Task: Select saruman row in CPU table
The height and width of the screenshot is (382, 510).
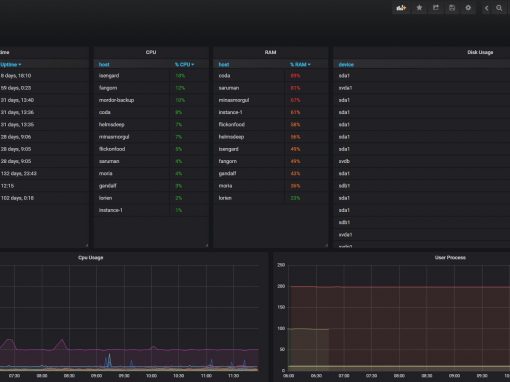Action: coord(151,161)
